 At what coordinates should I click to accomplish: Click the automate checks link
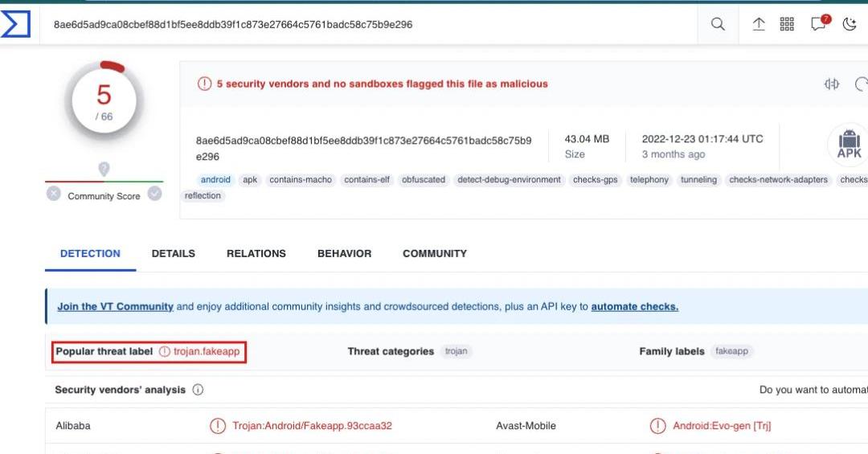click(x=634, y=307)
